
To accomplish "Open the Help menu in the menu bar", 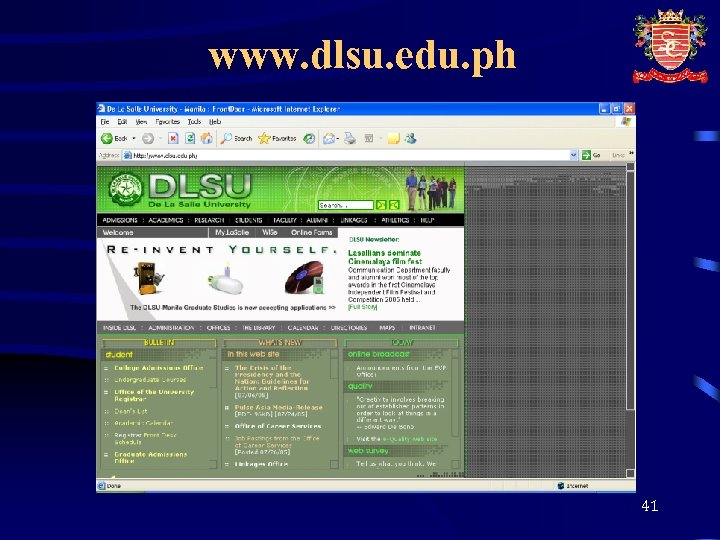I will click(x=215, y=122).
